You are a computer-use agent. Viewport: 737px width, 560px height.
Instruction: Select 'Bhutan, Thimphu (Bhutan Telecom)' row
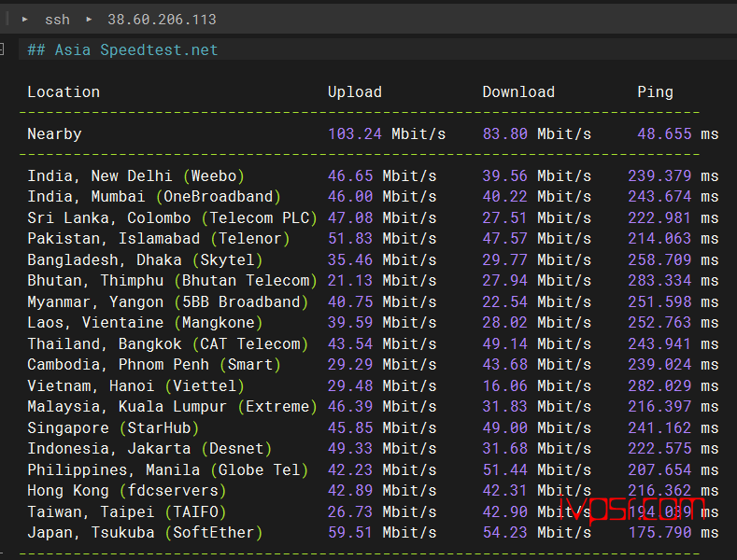tap(373, 281)
